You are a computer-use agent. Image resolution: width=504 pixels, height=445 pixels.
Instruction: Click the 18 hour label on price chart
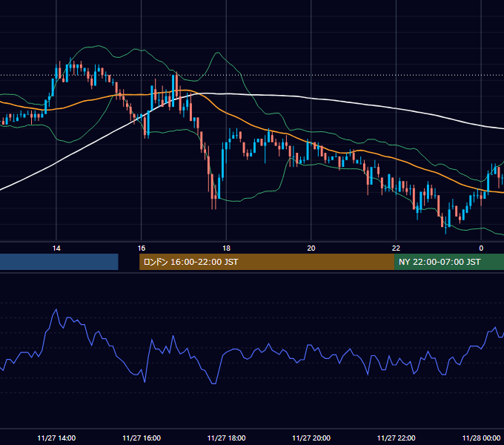pyautogui.click(x=226, y=248)
